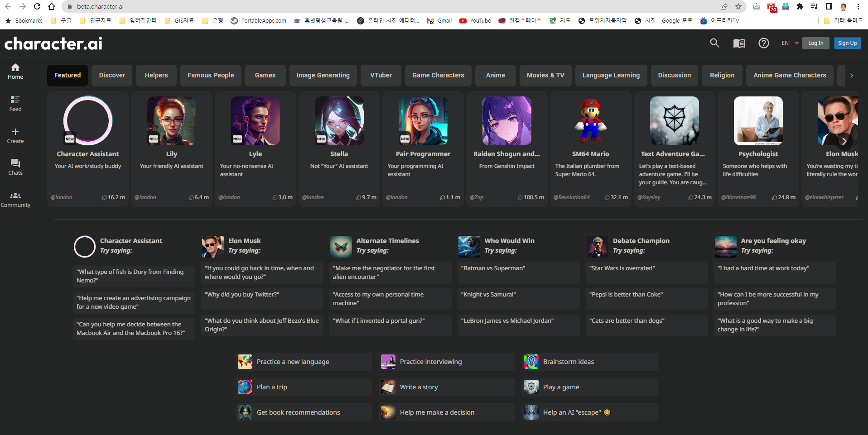868x435 pixels.
Task: Open the Gmail bookmark
Action: [439, 20]
